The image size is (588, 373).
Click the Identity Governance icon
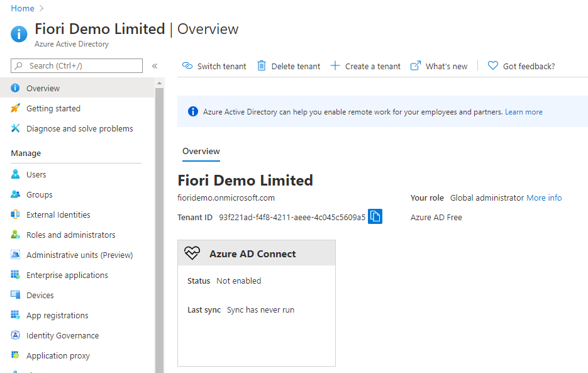15,335
